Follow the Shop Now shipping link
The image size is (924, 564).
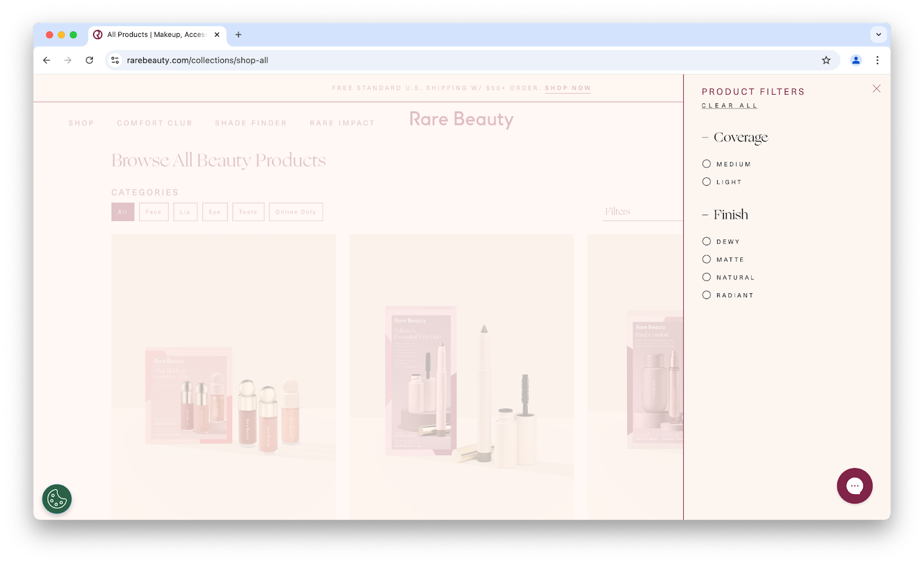[568, 88]
